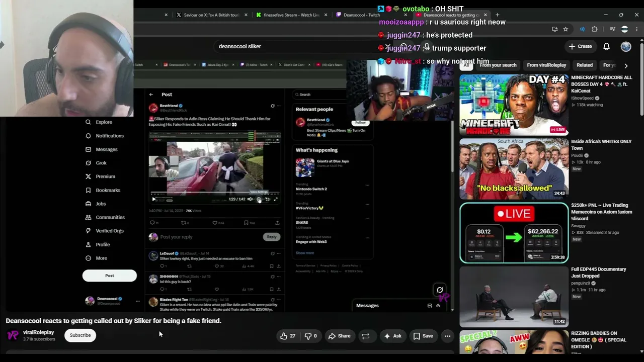Select the 'Related' filter chip
The width and height of the screenshot is (644, 362).
coord(585,65)
